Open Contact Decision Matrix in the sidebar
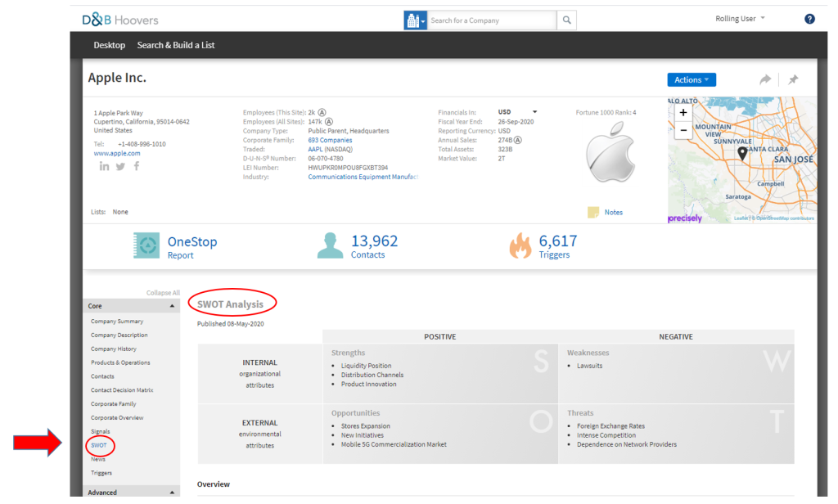Viewport: 838px width, 504px height. click(122, 390)
